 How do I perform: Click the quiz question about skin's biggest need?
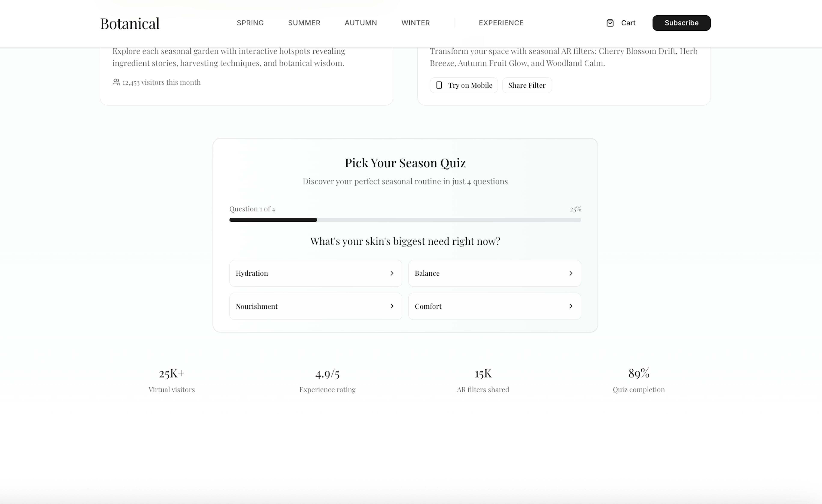pyautogui.click(x=405, y=241)
